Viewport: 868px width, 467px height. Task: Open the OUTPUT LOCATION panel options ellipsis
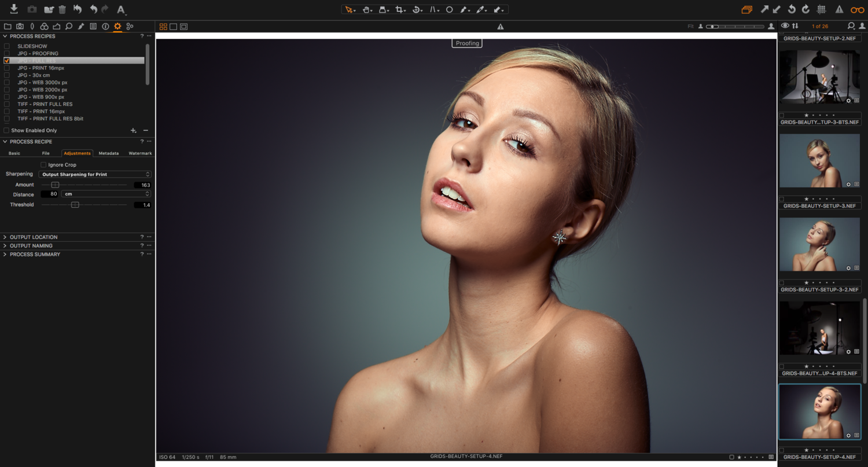[x=149, y=237]
